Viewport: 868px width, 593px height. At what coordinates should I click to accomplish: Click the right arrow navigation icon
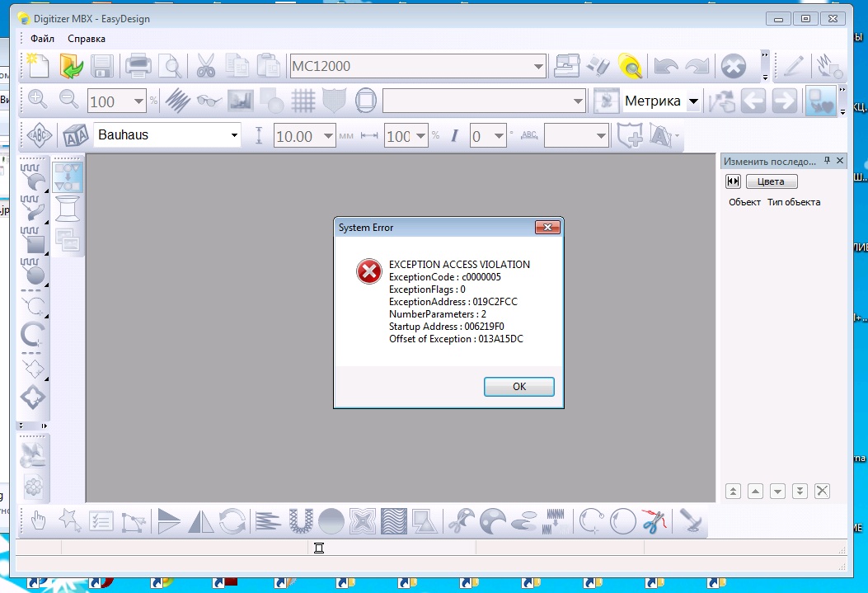click(x=785, y=101)
